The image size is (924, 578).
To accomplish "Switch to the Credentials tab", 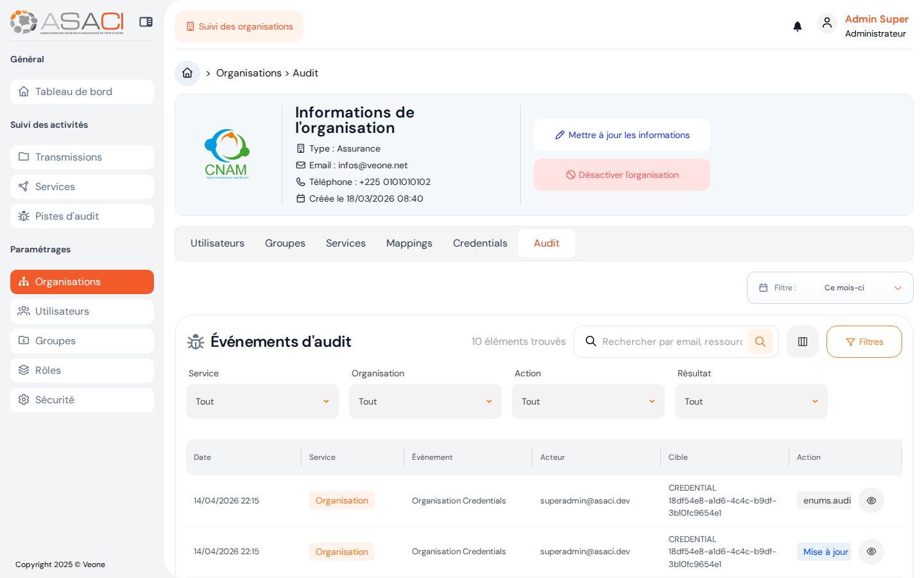I will tap(480, 243).
